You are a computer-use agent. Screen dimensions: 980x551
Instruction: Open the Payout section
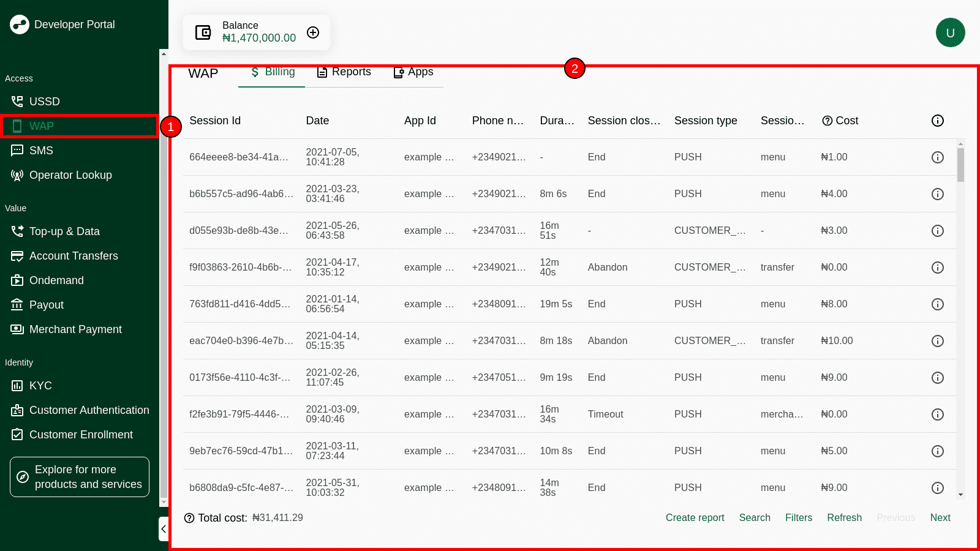click(46, 305)
